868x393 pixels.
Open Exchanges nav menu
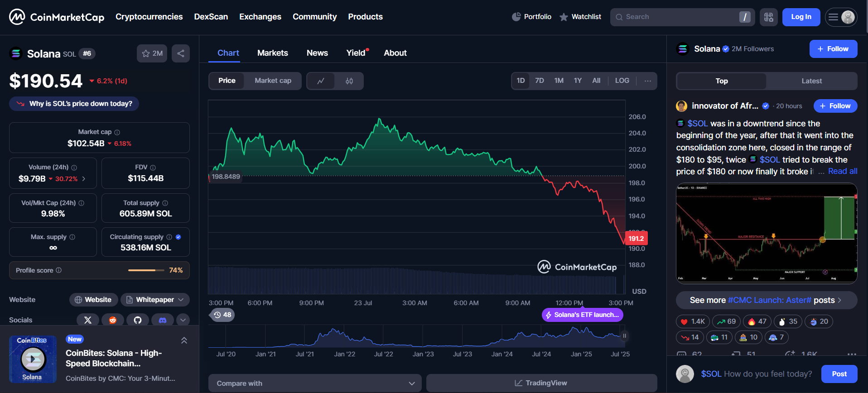pyautogui.click(x=260, y=17)
